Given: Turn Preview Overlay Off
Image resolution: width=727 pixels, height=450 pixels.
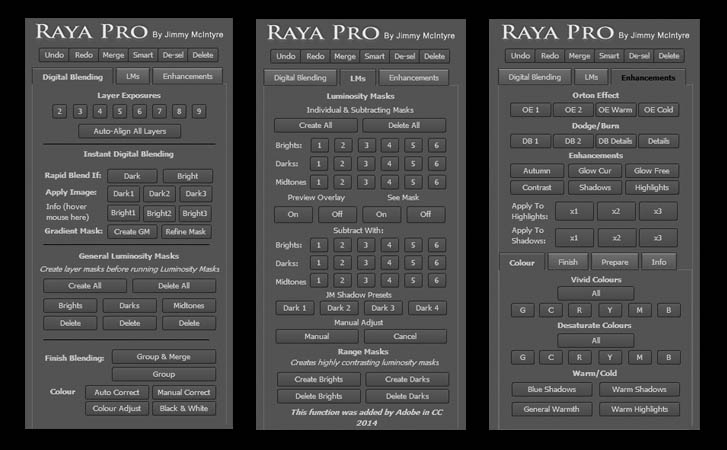Looking at the screenshot, I should [x=337, y=215].
